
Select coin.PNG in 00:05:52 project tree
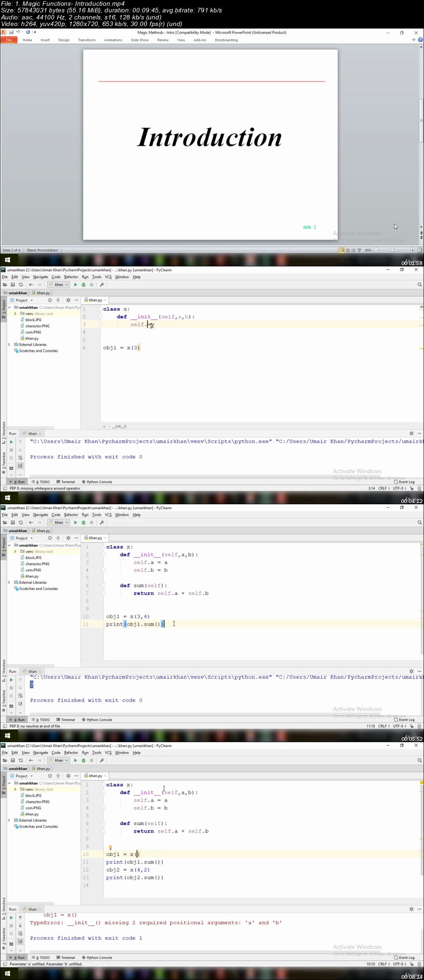coord(33,570)
